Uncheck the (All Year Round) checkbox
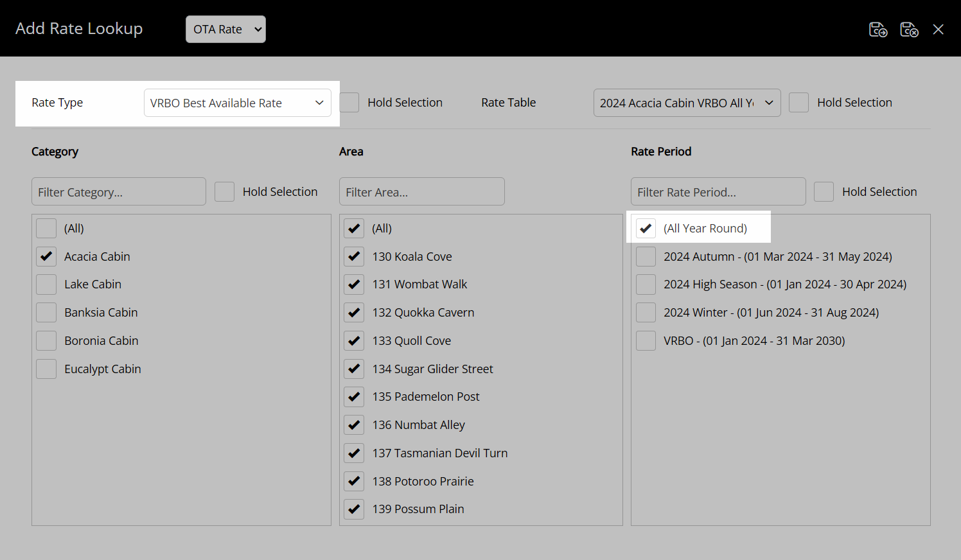 [646, 229]
